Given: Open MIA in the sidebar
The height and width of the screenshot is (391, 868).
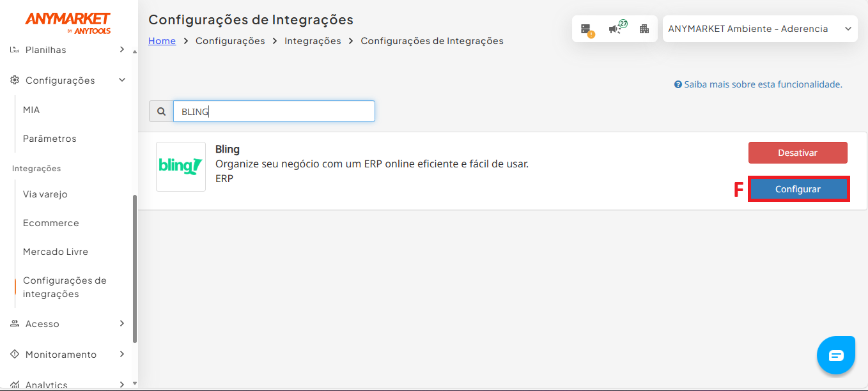Looking at the screenshot, I should click(31, 110).
